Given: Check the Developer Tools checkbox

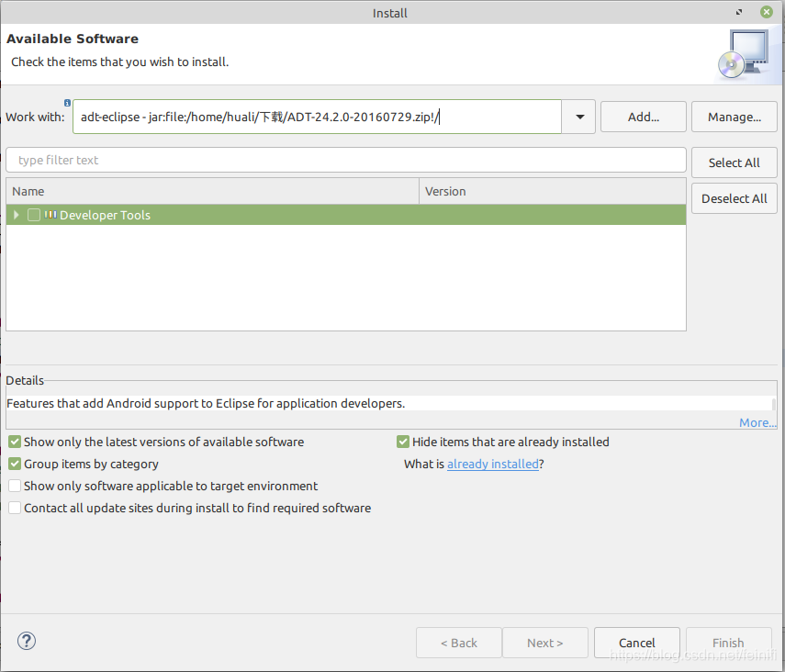Looking at the screenshot, I should 34,215.
